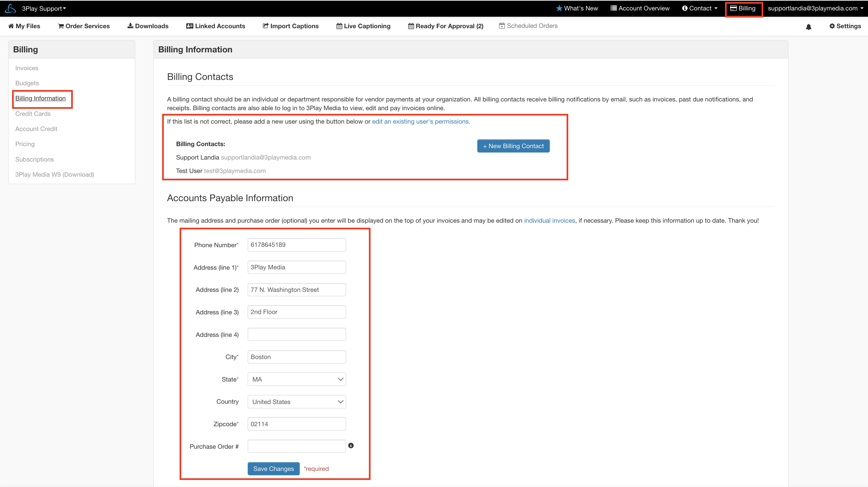The width and height of the screenshot is (868, 487).
Task: Click the Support Landia contact name
Action: pyautogui.click(x=197, y=158)
